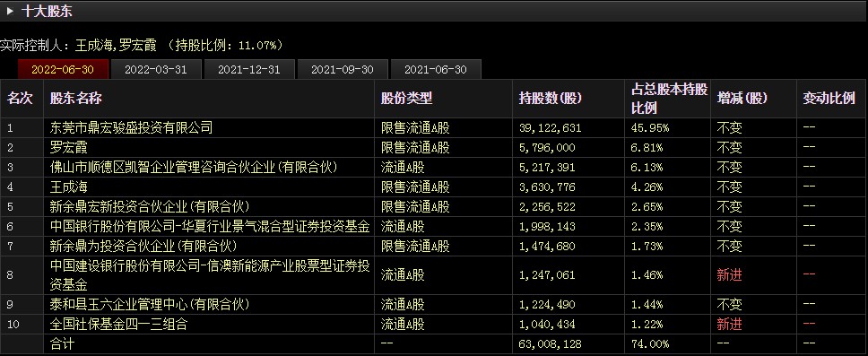Viewport: 868px width, 356px height.
Task: Select 华夏行业景气混合型证券投资基金 shareholder
Action: click(210, 227)
